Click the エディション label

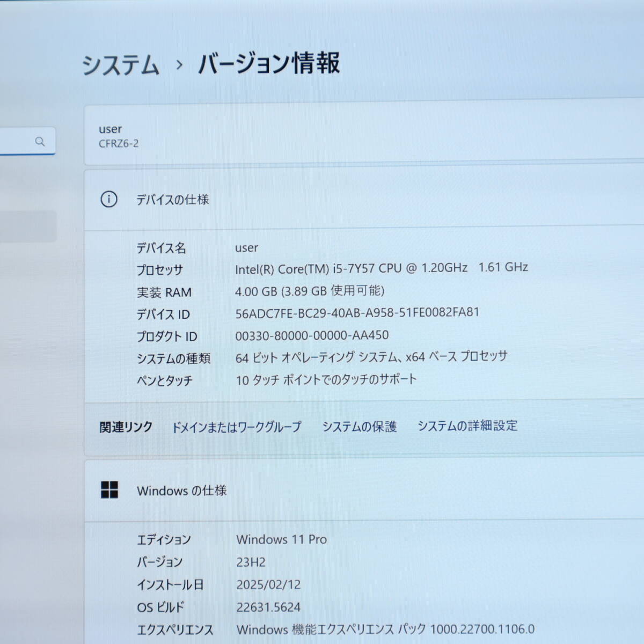click(x=164, y=540)
